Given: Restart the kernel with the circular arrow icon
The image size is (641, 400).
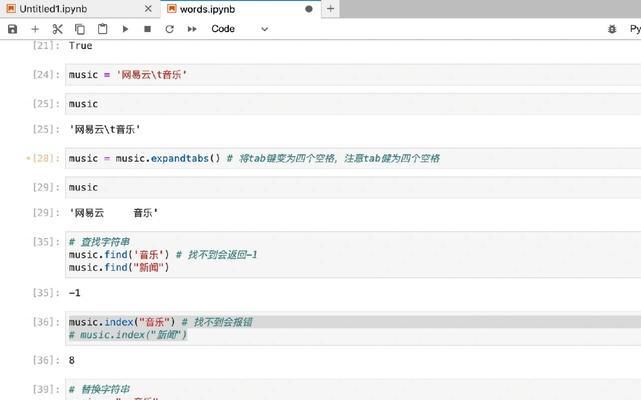Looking at the screenshot, I should (x=170, y=29).
